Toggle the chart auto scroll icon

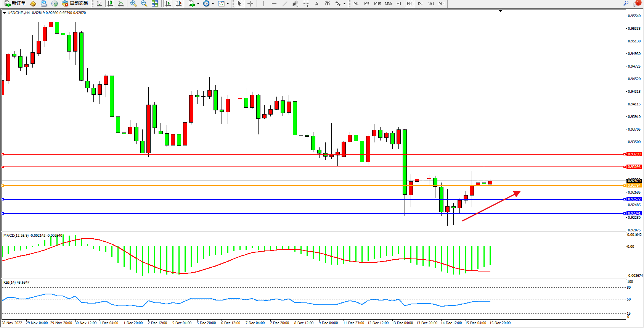(168, 3)
